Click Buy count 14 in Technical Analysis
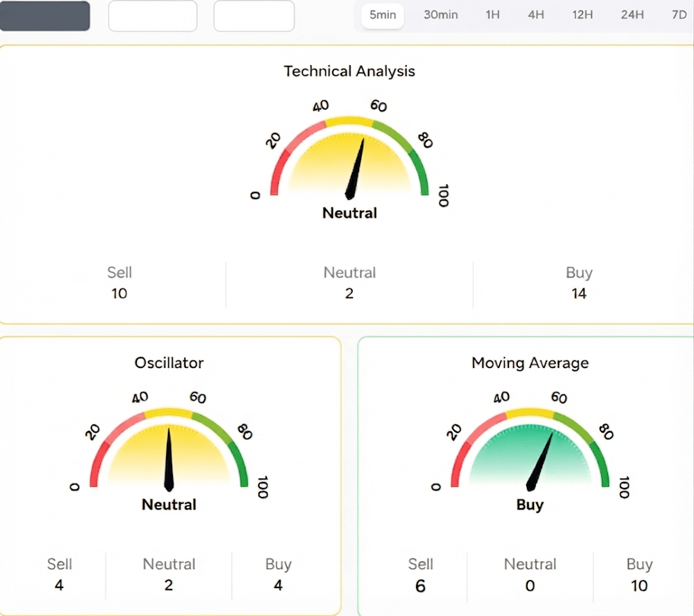This screenshot has width=694, height=616. [x=579, y=293]
